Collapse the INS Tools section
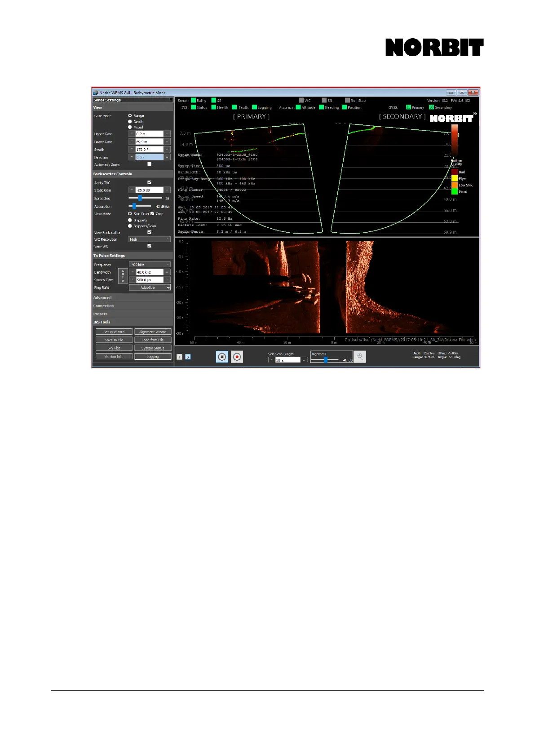Image resolution: width=535 pixels, height=756 pixels. (x=133, y=322)
